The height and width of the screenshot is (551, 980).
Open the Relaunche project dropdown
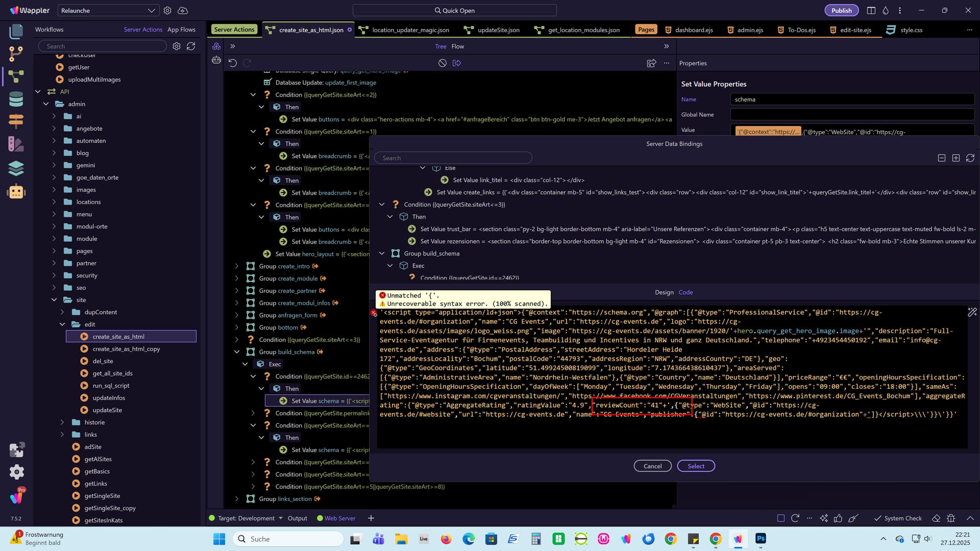point(108,11)
